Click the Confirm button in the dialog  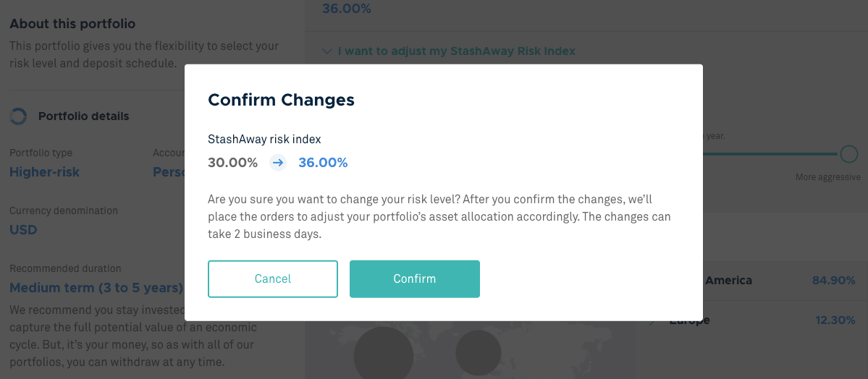[414, 278]
